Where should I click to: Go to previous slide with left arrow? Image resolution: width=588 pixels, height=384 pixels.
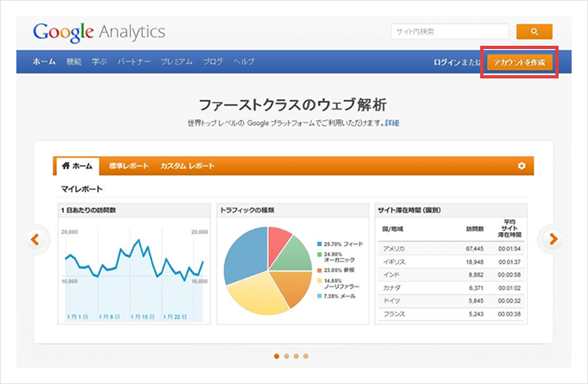[35, 239]
